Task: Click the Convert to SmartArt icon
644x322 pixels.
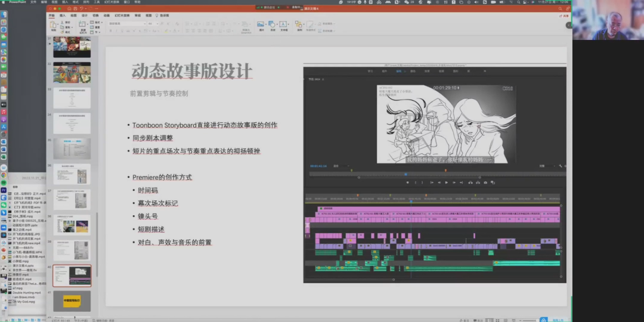Action: (x=246, y=24)
